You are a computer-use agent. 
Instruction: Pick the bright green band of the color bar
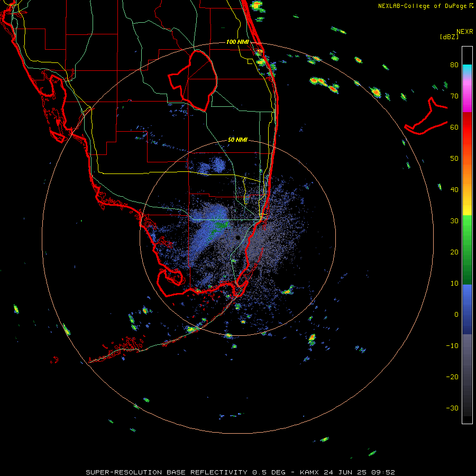coord(467,226)
